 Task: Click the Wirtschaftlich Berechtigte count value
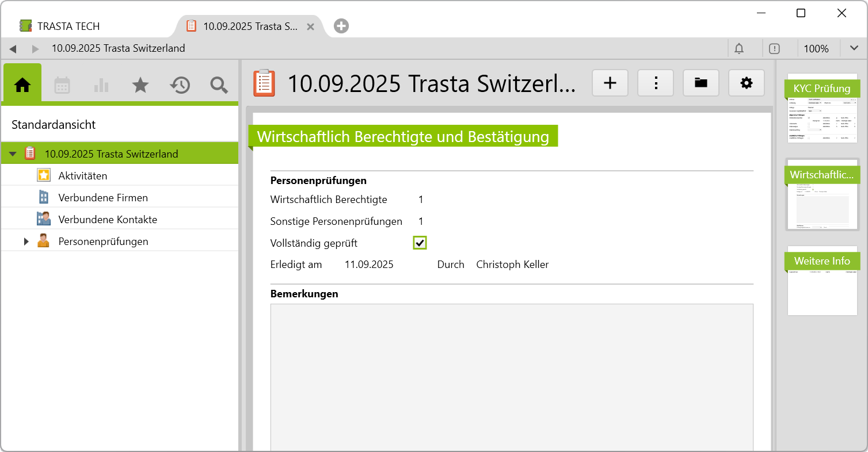coord(421,200)
